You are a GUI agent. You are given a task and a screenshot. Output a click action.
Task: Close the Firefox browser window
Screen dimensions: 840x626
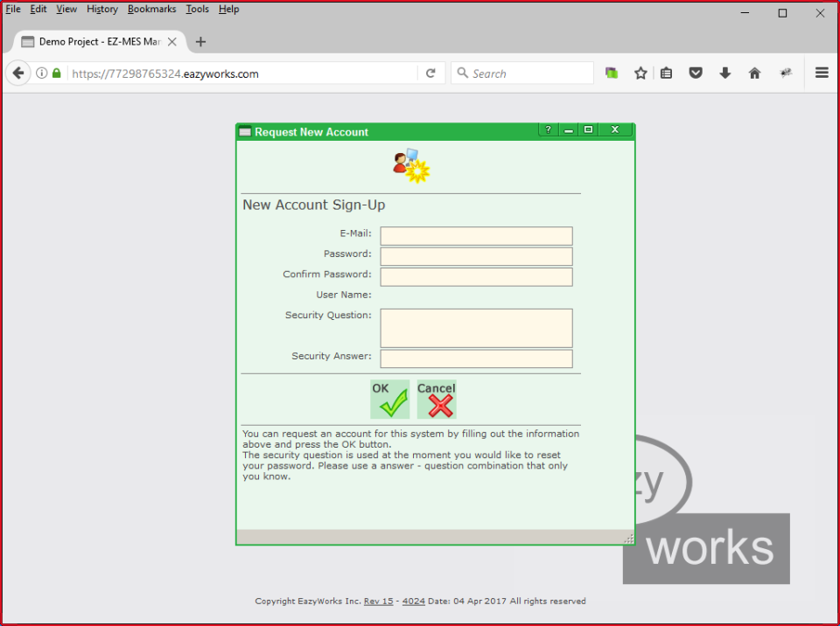pyautogui.click(x=820, y=13)
